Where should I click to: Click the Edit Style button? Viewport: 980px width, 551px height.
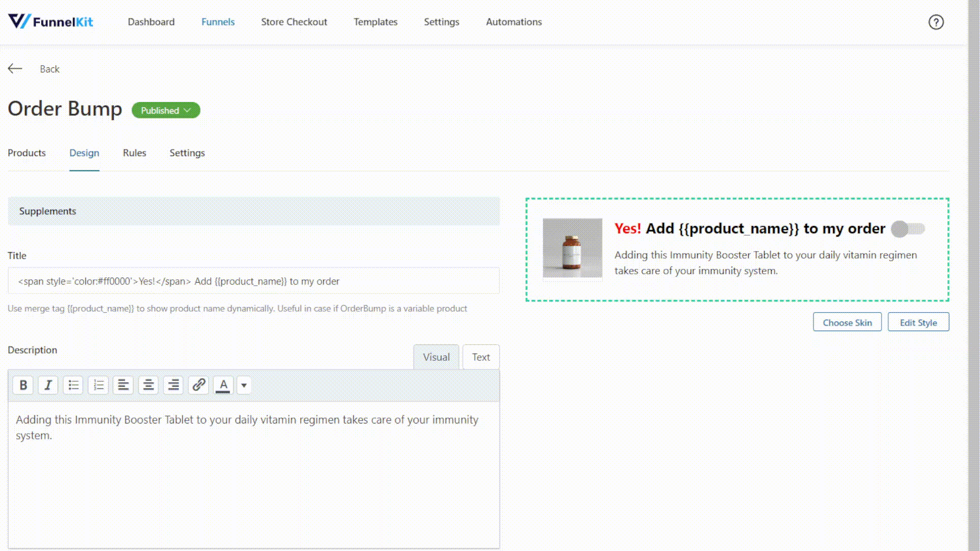(x=918, y=322)
